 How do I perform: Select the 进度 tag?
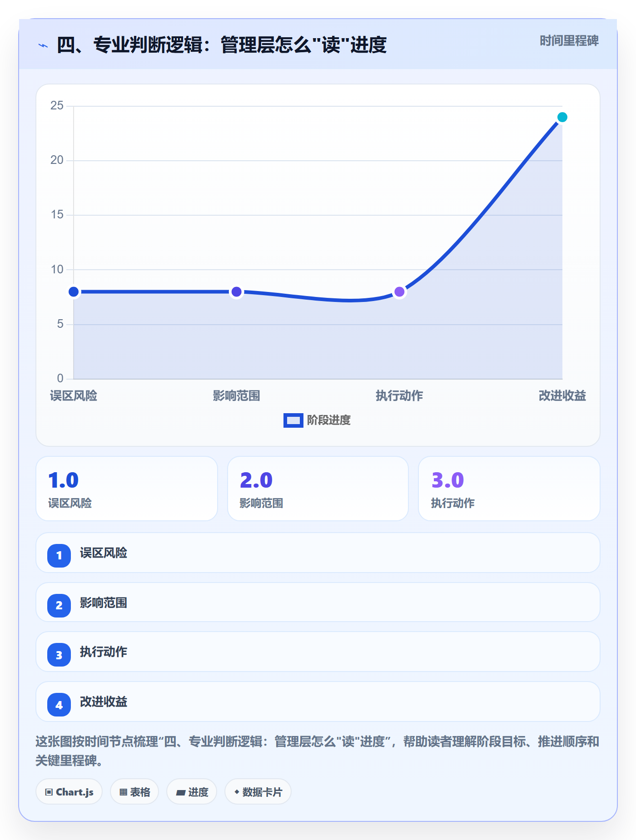tap(192, 792)
